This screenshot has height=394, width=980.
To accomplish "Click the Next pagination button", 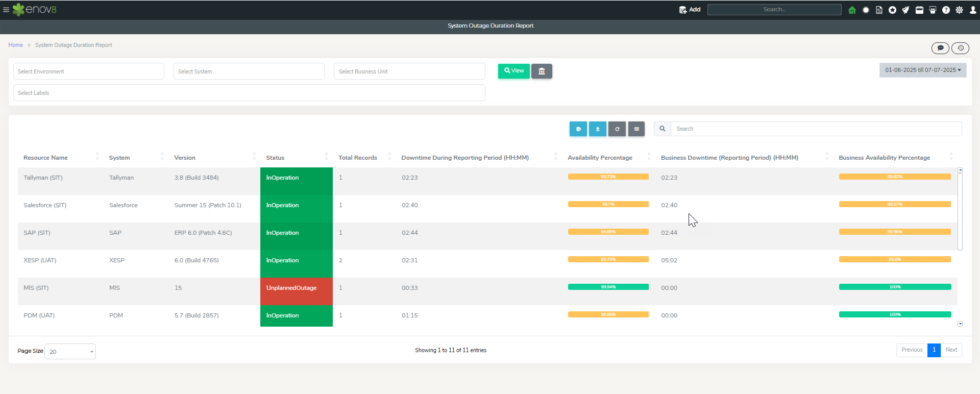I will click(x=951, y=350).
